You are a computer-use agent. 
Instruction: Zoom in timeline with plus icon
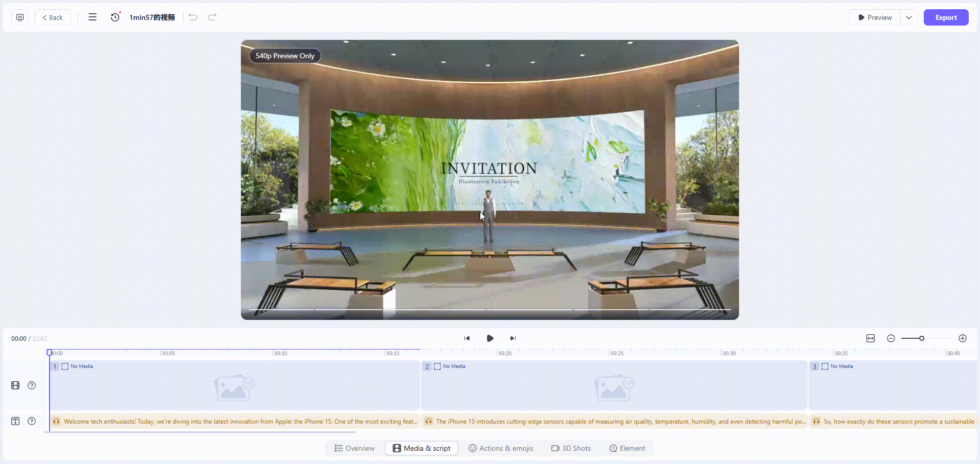tap(963, 338)
